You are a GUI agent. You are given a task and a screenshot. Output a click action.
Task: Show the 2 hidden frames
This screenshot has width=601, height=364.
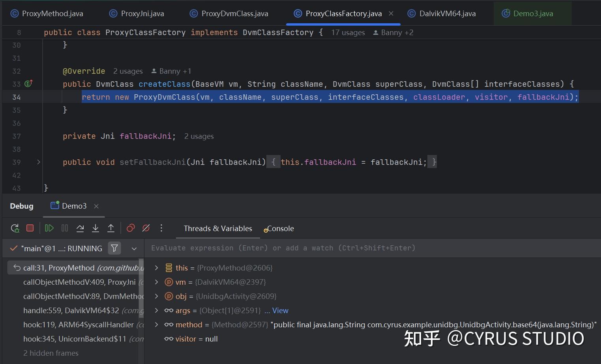click(51, 353)
